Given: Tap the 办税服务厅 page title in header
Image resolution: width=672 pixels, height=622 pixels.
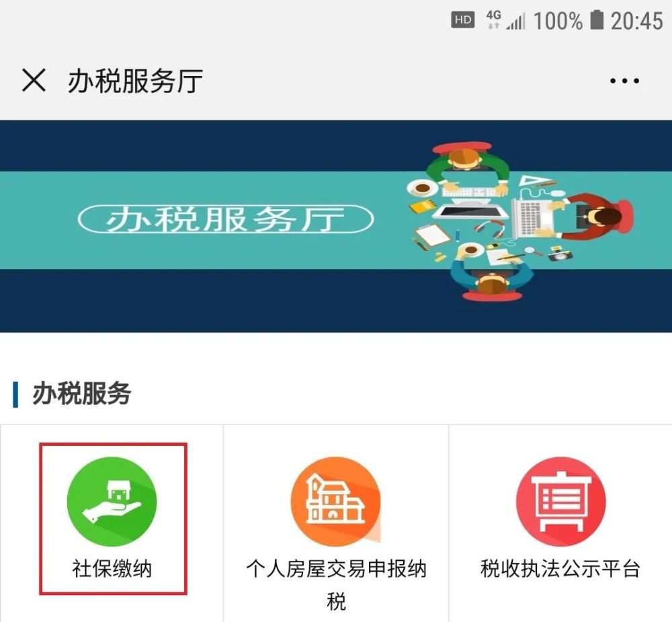Looking at the screenshot, I should coord(136,81).
